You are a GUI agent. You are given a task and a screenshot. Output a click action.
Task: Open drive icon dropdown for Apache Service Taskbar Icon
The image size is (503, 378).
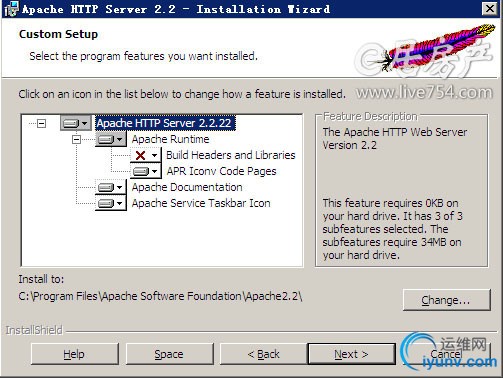coord(111,203)
